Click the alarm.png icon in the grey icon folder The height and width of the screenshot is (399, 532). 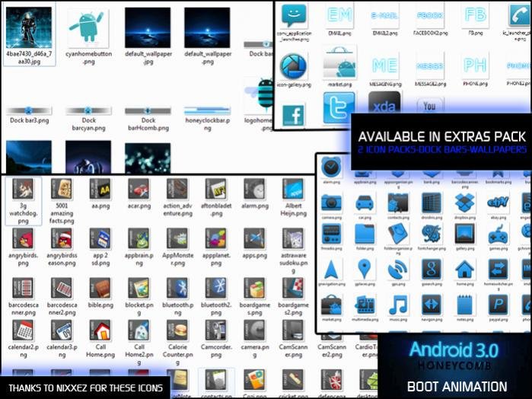pos(254,189)
